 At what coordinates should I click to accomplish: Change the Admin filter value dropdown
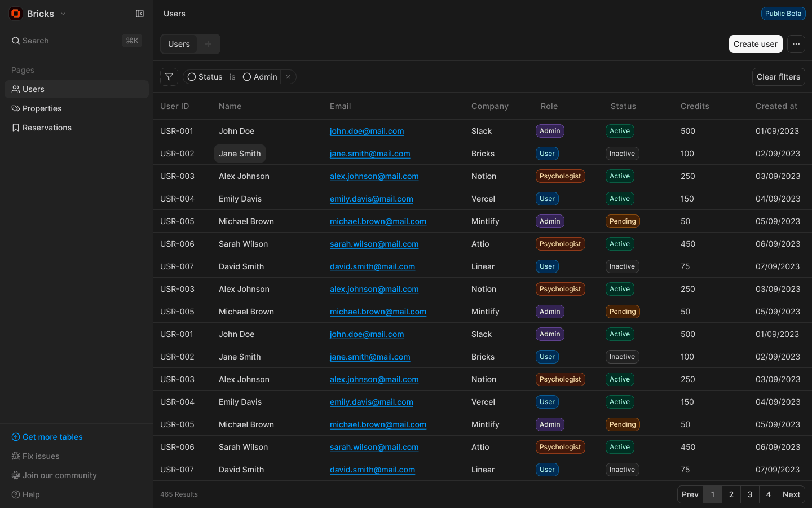click(x=260, y=77)
